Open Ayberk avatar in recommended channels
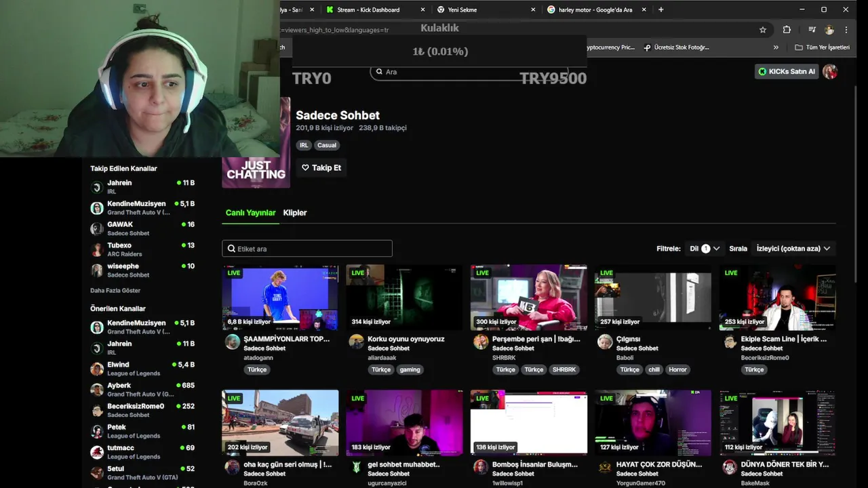Screen dimensions: 868x488 tap(97, 390)
